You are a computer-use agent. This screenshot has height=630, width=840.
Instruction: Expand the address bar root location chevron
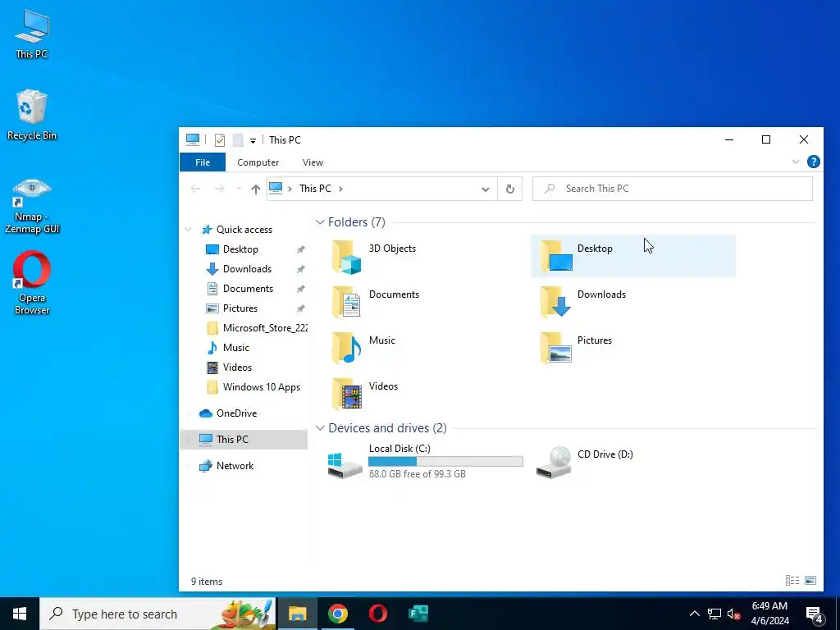pyautogui.click(x=290, y=189)
